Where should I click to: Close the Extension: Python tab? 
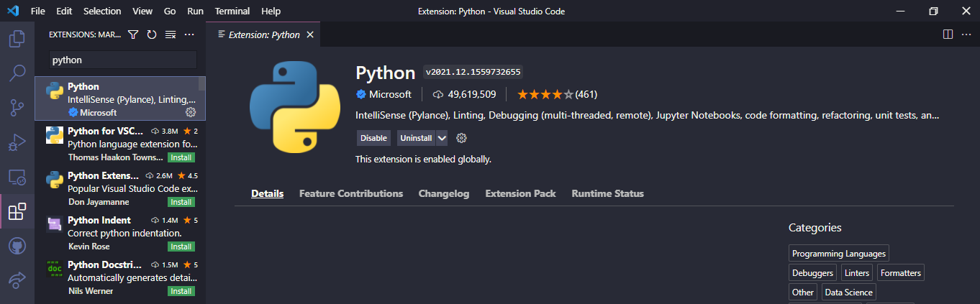[310, 34]
